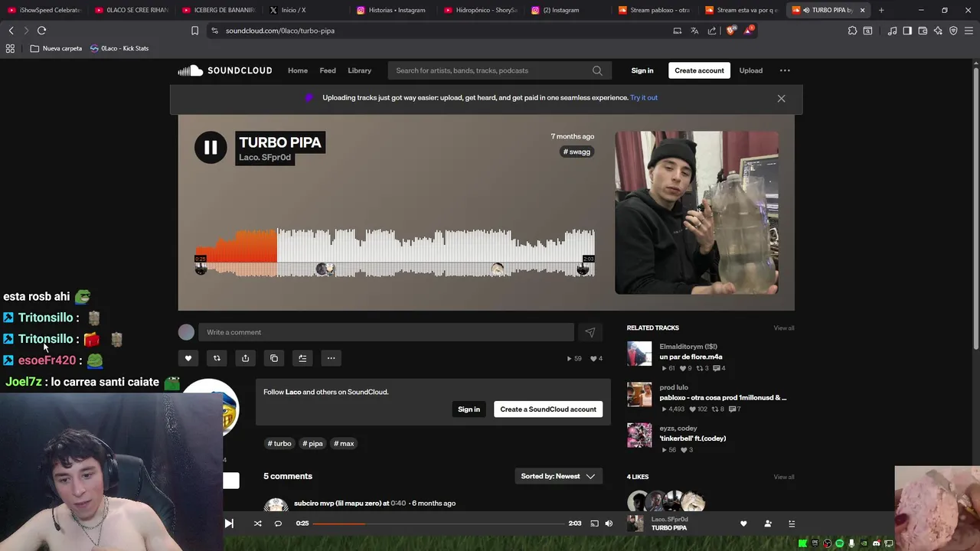Click View all next to Related Tracks
The height and width of the screenshot is (551, 980).
pos(783,328)
